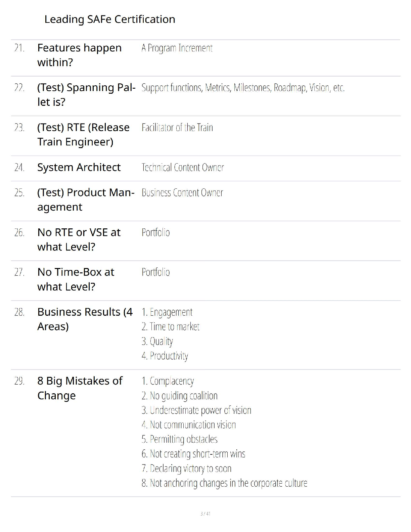
Task: Click the definition starting "Support functions, Metrics"
Action: point(243,88)
